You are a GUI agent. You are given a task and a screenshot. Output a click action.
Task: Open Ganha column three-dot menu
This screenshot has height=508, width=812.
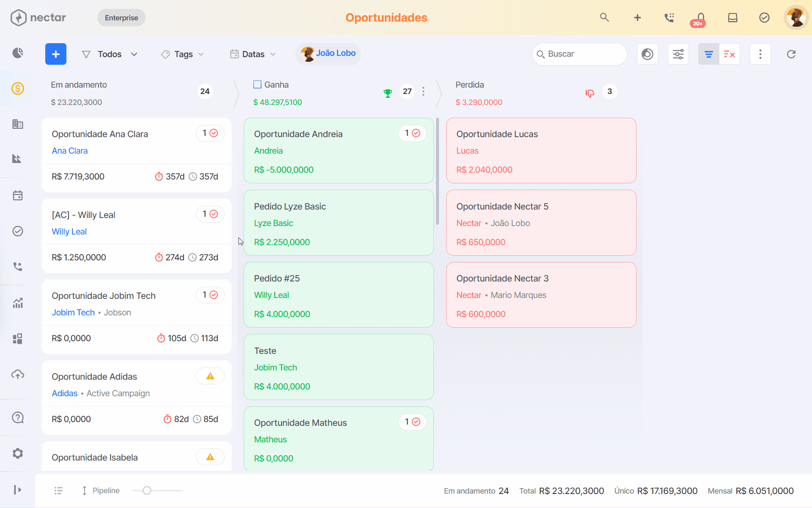pyautogui.click(x=423, y=91)
